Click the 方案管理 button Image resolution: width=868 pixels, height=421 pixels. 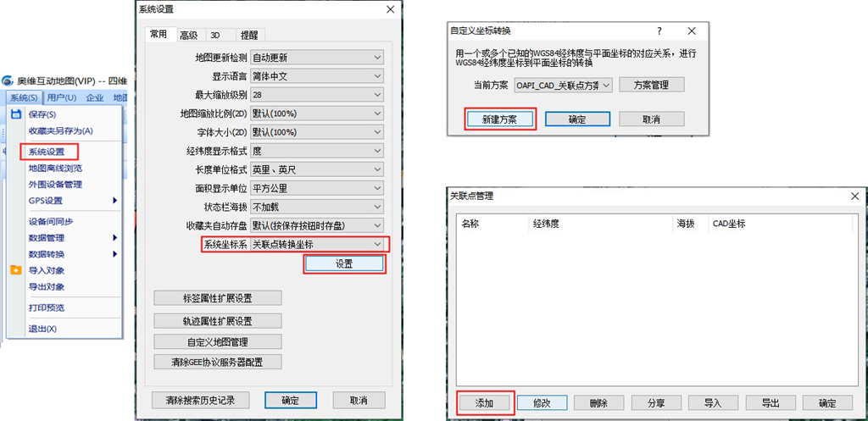point(651,85)
